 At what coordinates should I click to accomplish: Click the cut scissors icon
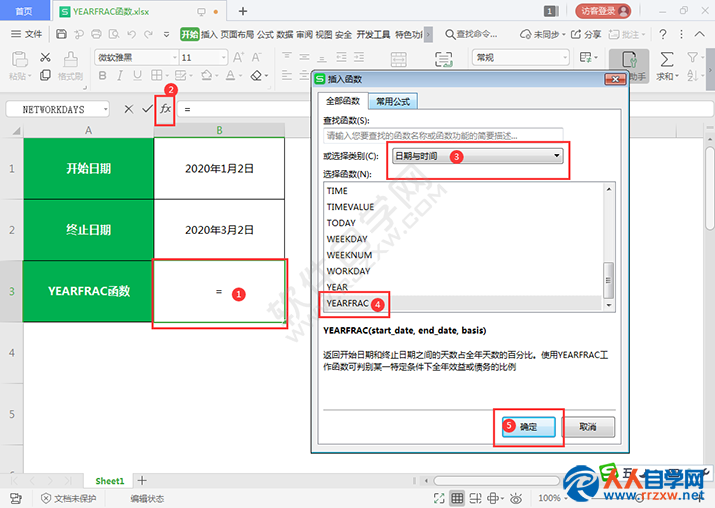tap(45, 57)
